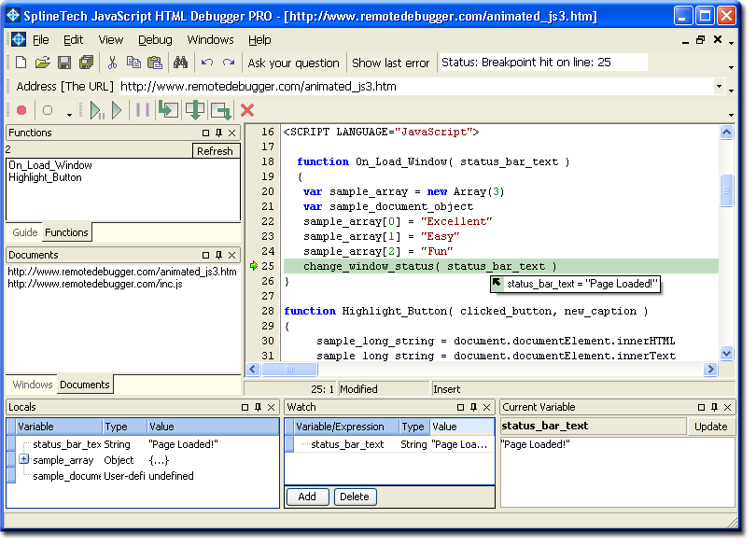Delete the selected watch expression
Screen dimensions: 756x546
point(355,497)
